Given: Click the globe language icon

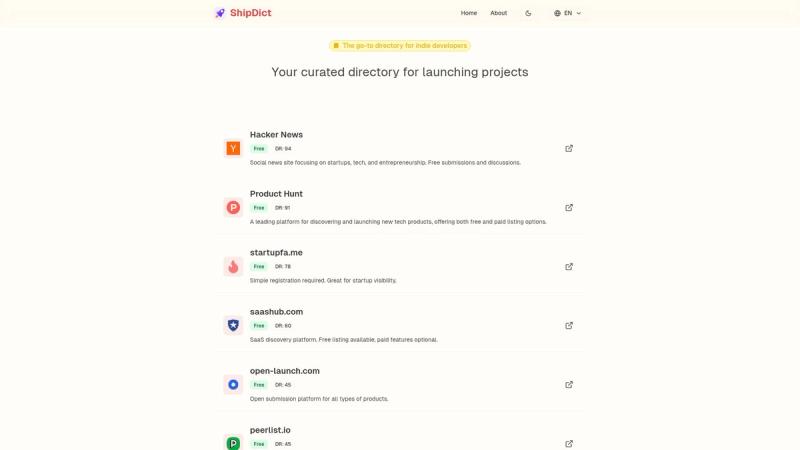Looking at the screenshot, I should pyautogui.click(x=557, y=13).
